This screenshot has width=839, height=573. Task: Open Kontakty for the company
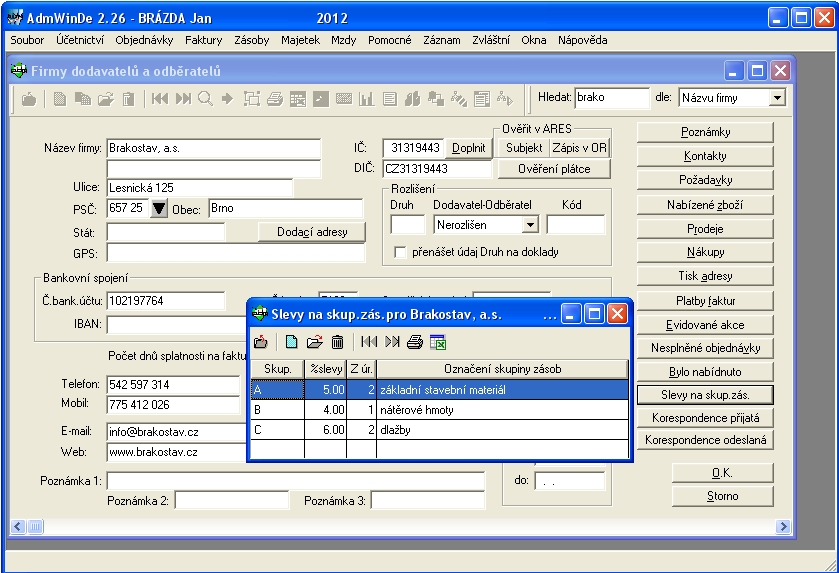tap(705, 156)
